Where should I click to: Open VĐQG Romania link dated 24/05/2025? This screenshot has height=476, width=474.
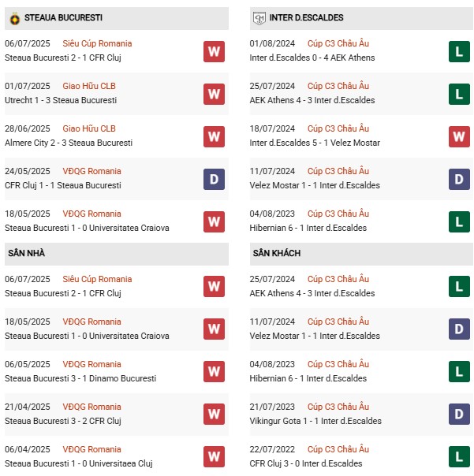coord(93,171)
